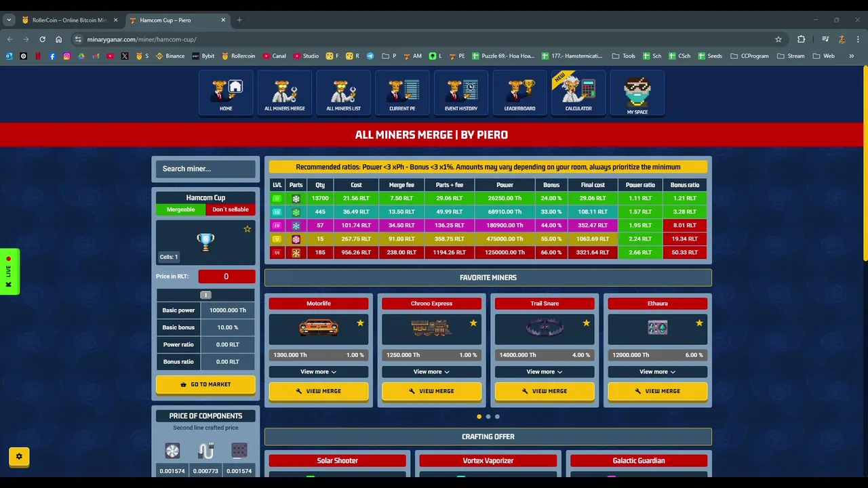Click the address bar URL
The image size is (868, 488).
pyautogui.click(x=142, y=39)
